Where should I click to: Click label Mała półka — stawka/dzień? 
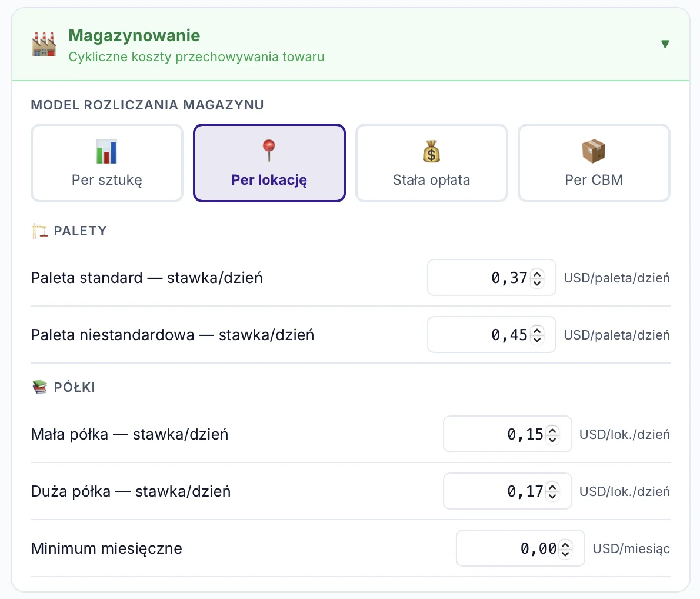coord(129,434)
